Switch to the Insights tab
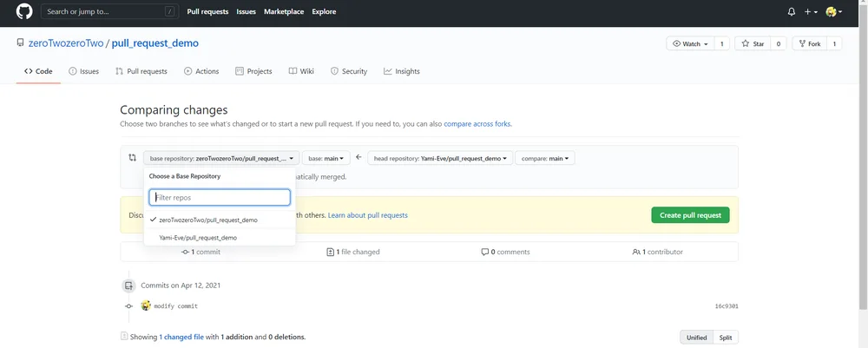 coord(402,71)
